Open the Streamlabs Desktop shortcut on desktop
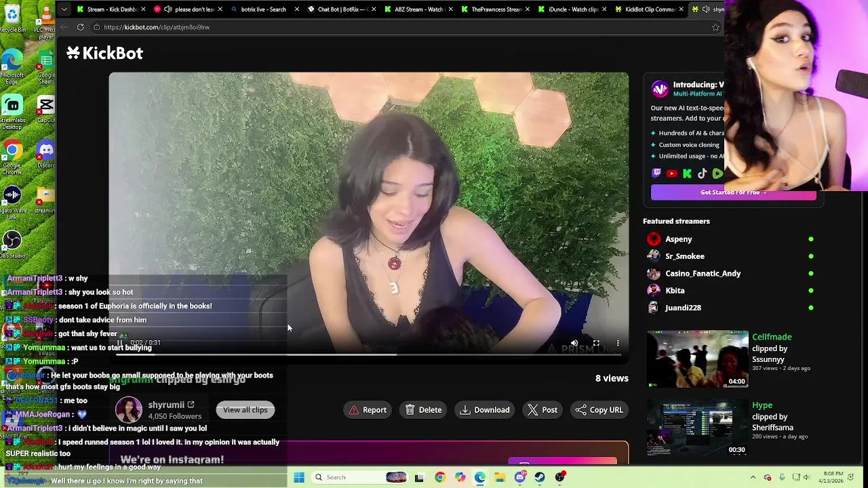Image resolution: width=868 pixels, height=488 pixels. click(x=12, y=113)
